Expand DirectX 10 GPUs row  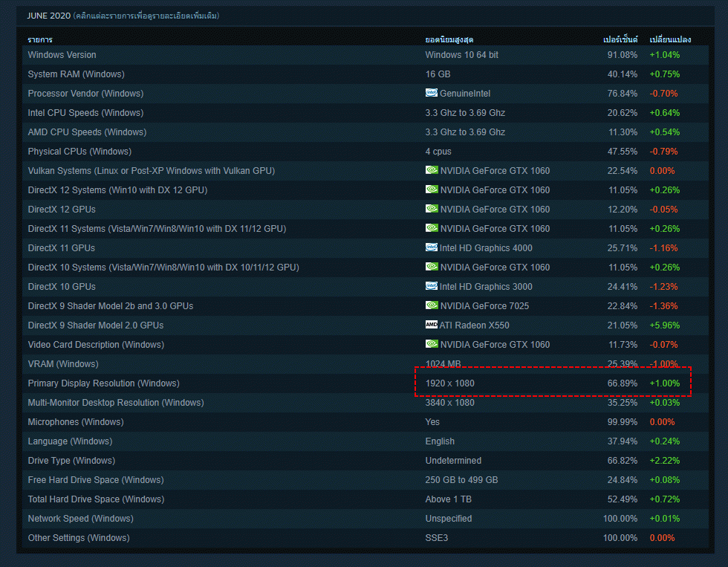click(x=365, y=287)
